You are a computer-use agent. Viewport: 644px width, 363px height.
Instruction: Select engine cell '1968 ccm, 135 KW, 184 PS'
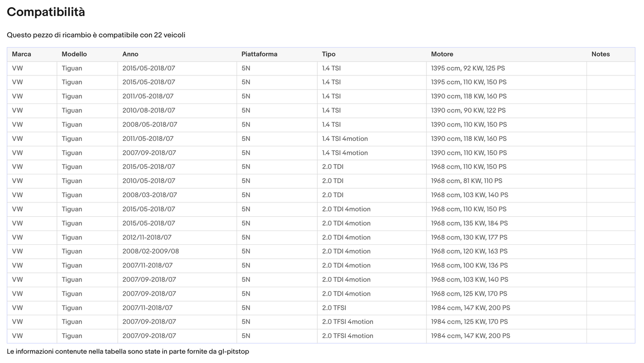click(469, 223)
